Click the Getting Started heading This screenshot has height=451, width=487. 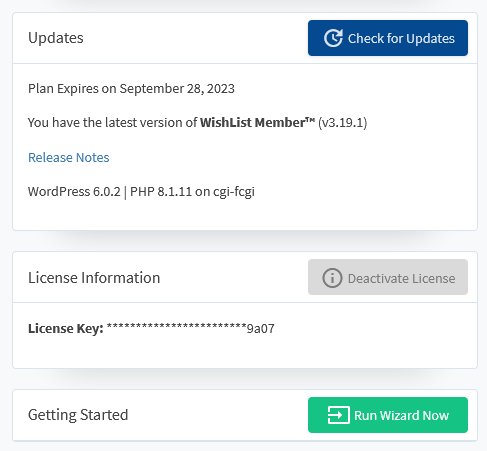pos(78,415)
